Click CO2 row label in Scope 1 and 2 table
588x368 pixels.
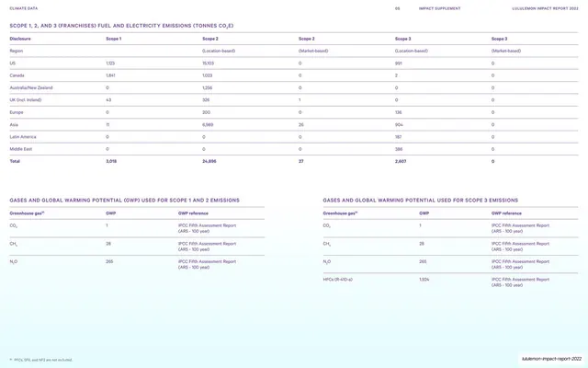14,225
